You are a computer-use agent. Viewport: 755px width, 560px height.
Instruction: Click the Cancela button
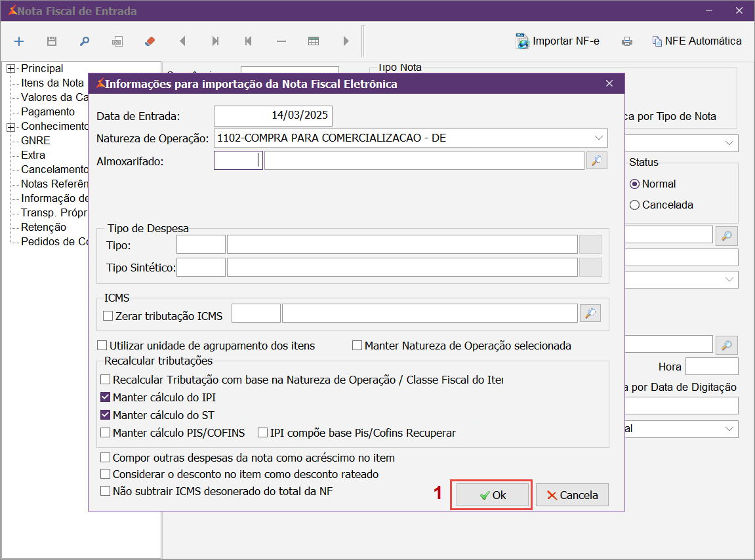point(572,495)
